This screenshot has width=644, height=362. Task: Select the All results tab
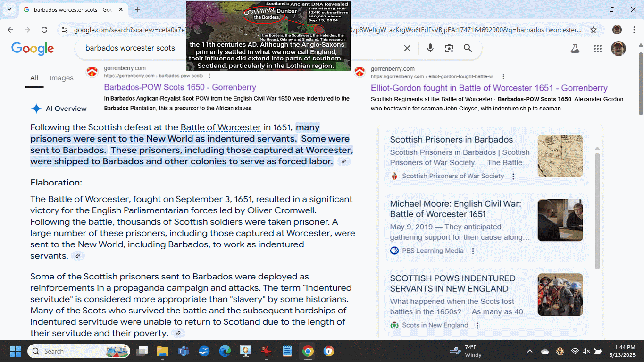pos(34,78)
